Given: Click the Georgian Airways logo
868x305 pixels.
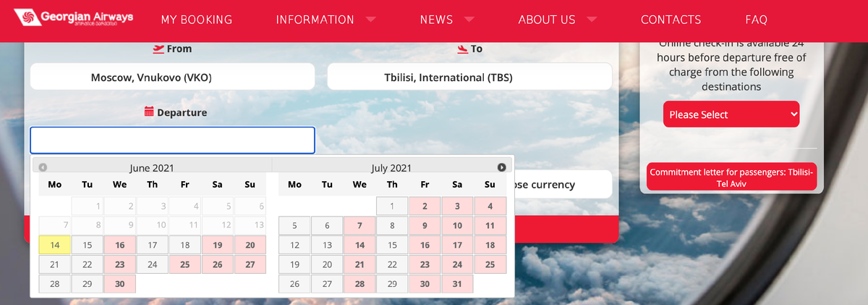Looking at the screenshot, I should (74, 16).
